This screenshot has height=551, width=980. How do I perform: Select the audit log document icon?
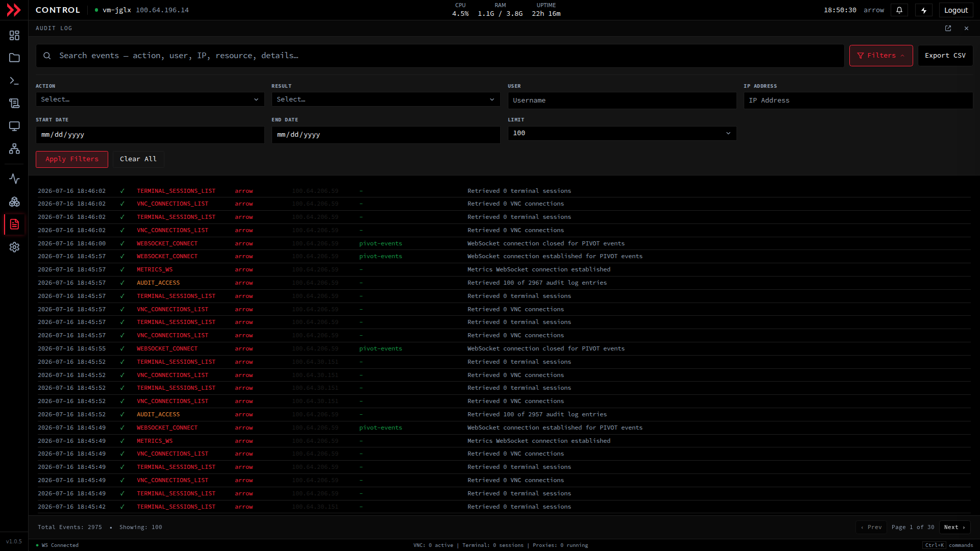[14, 224]
